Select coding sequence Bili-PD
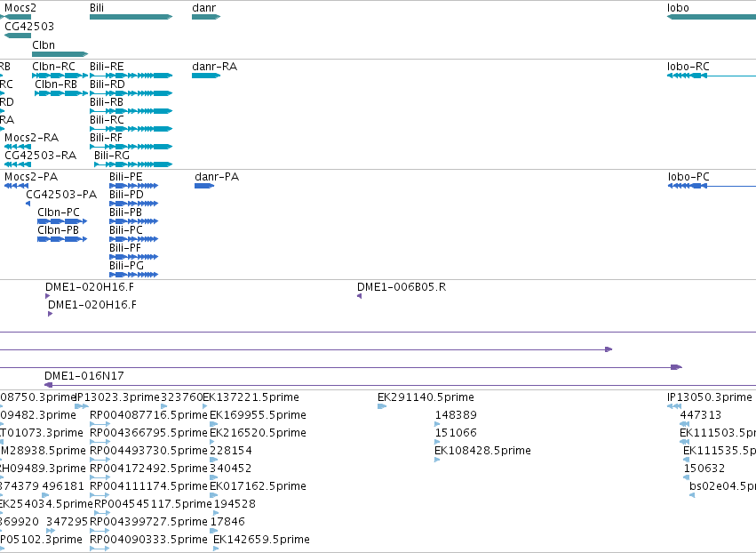This screenshot has width=756, height=553. pos(133,204)
